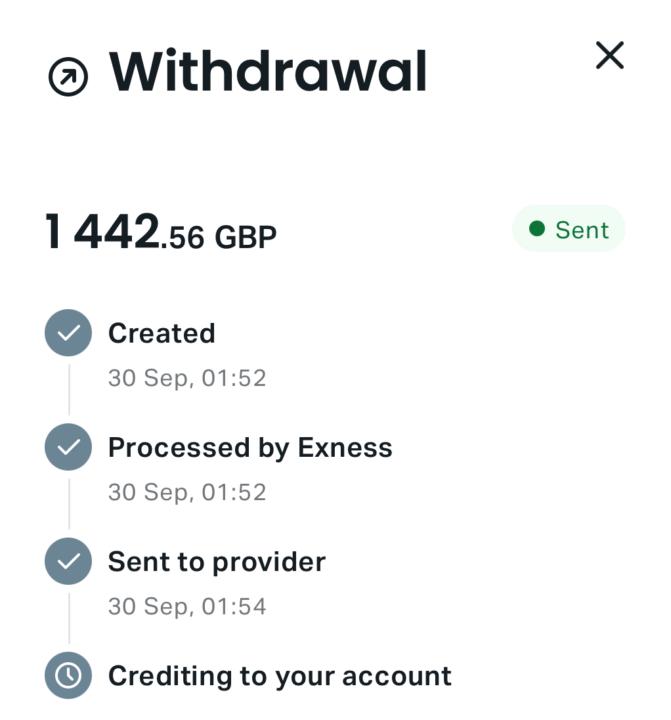The height and width of the screenshot is (720, 671).
Task: Click the Processed by Exness step label
Action: pyautogui.click(x=250, y=447)
